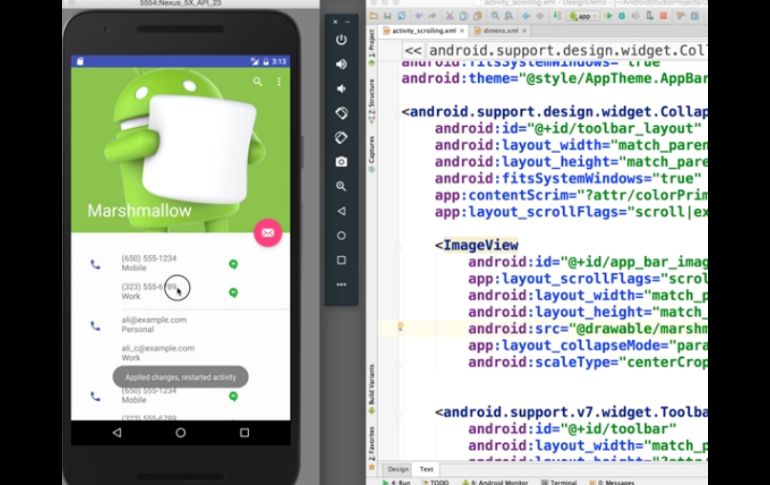Raise volume in emulator toolbar
This screenshot has width=770, height=485.
click(341, 64)
